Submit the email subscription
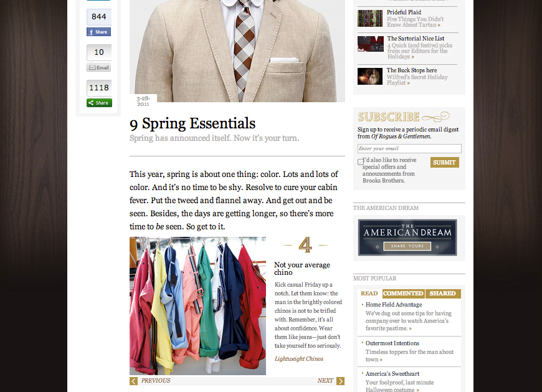This screenshot has height=392, width=542. pyautogui.click(x=445, y=163)
